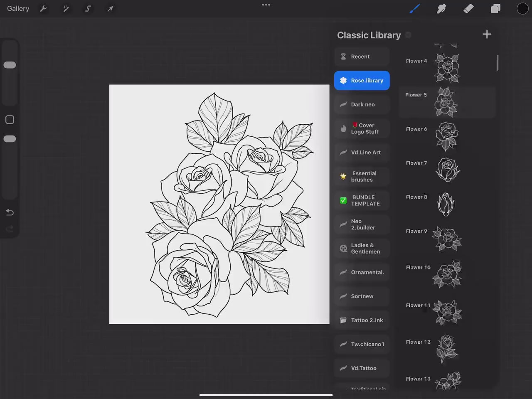This screenshot has height=399, width=532.
Task: Open the Recent brush set
Action: (362, 57)
